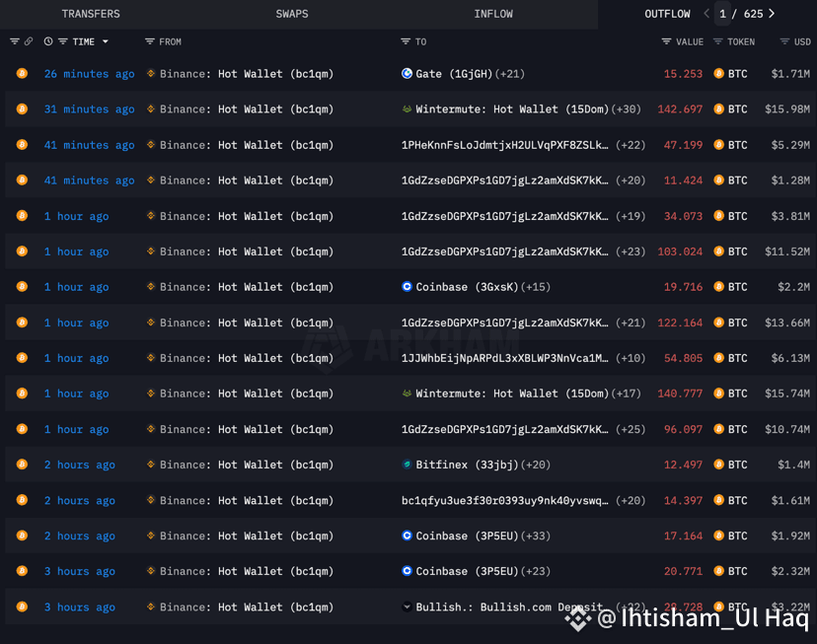
Task: Open address bc1qfyu3ue3f30r0393uy9nk40yvswq
Action: tap(504, 500)
